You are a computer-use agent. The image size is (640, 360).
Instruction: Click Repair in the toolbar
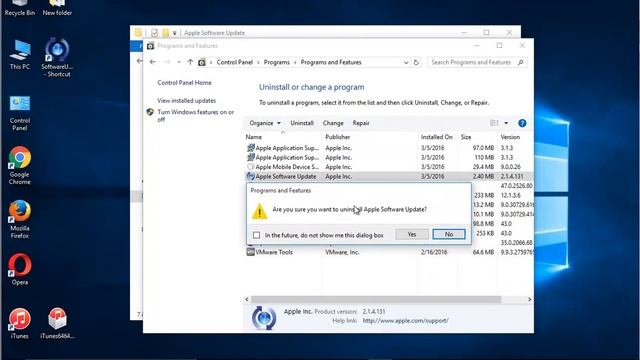coord(361,123)
